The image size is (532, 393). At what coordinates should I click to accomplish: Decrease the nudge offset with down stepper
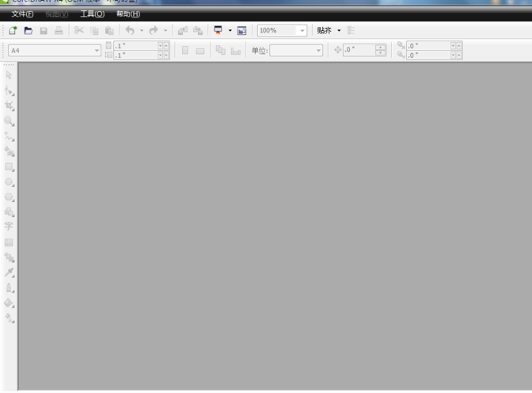click(381, 53)
